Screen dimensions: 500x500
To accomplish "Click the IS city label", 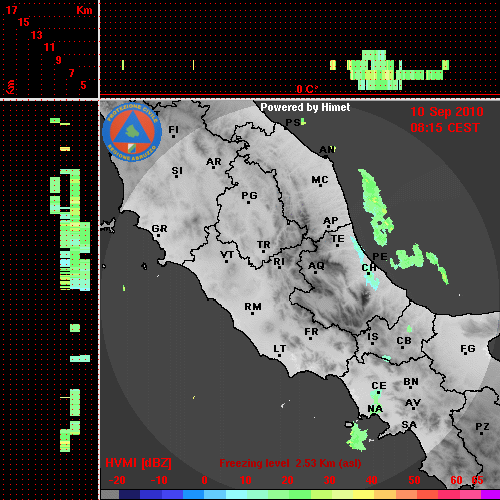I will coord(373,337).
